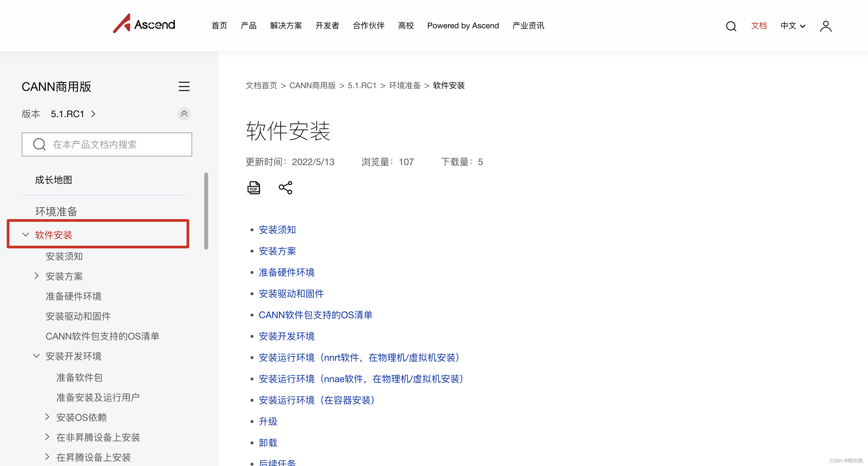This screenshot has width=868, height=466.
Task: Collapse the 软件安装 tree node
Action: click(x=26, y=235)
